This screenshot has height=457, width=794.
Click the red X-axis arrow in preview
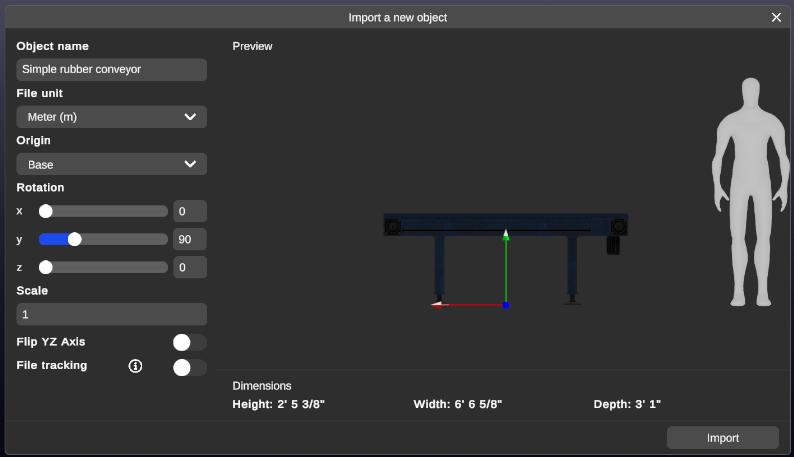point(438,304)
